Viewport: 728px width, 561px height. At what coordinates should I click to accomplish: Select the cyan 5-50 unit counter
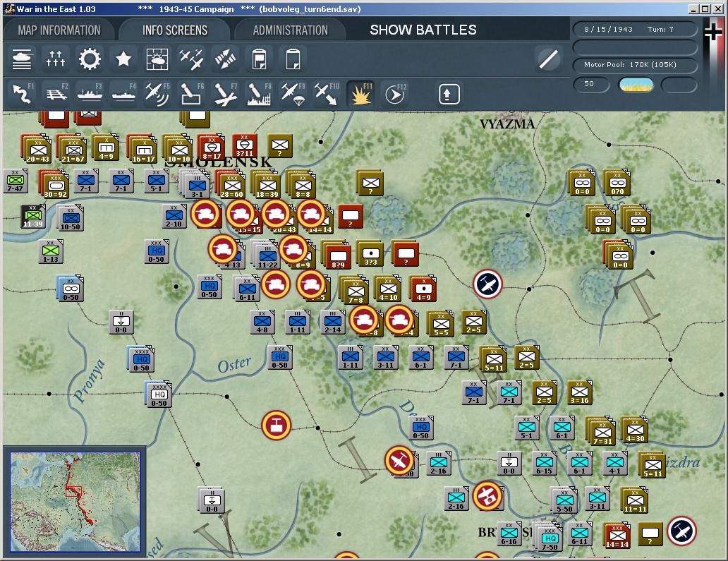coord(564,501)
